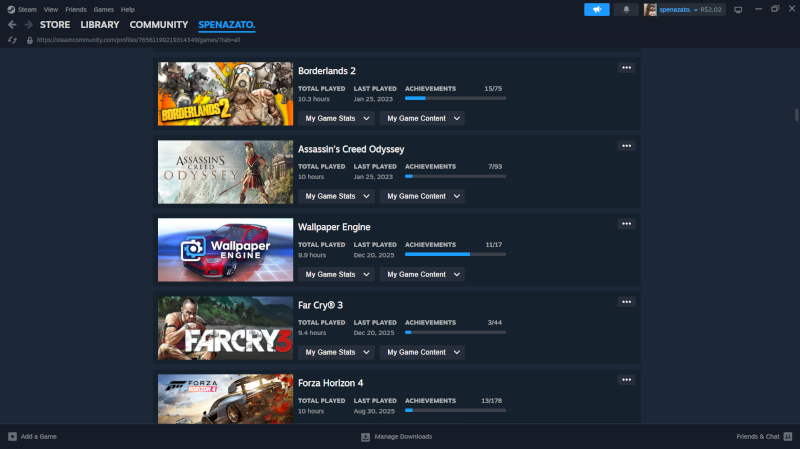Expand My Game Stats for Borderlands 2
800x449 pixels.
point(336,118)
